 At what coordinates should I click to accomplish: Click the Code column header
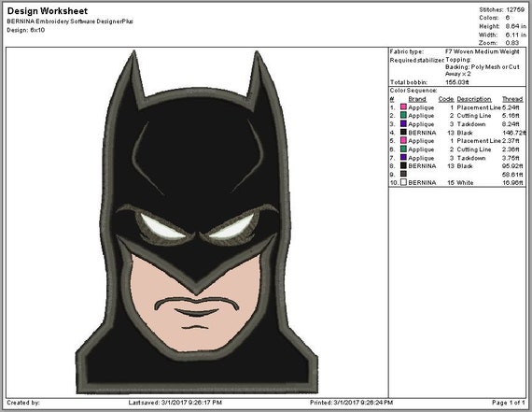[446, 99]
